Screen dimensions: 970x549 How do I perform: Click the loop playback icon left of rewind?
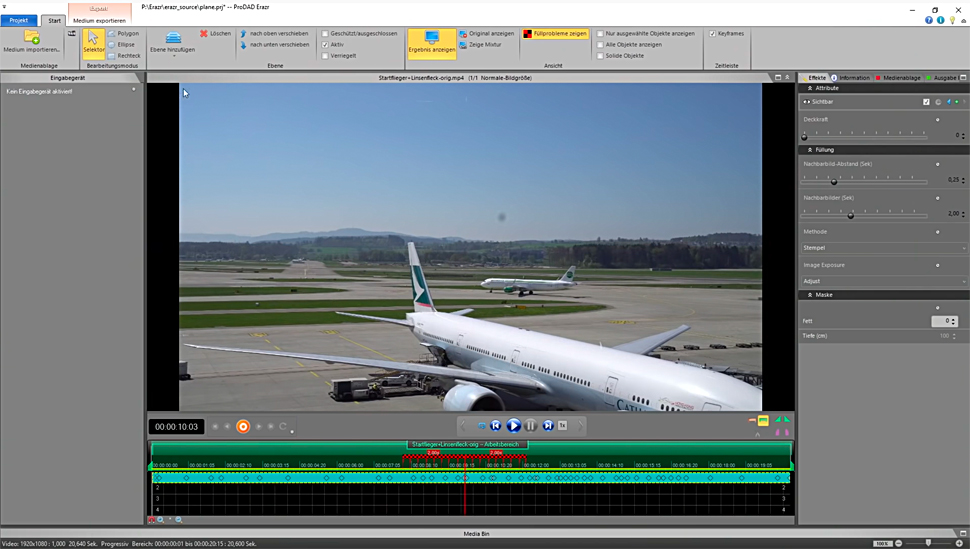(481, 426)
